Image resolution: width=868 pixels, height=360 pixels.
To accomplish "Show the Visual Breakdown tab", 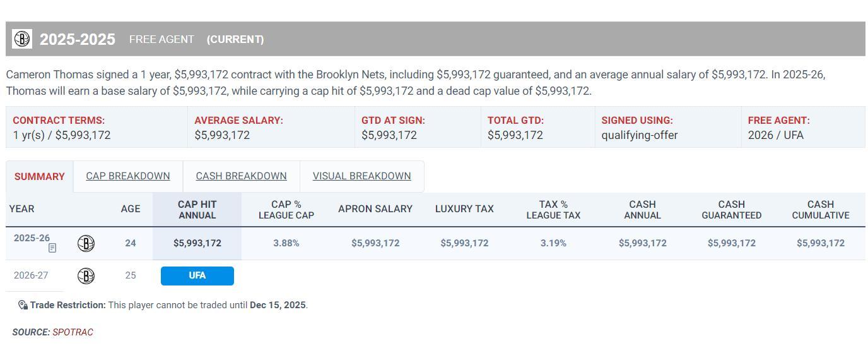I will click(361, 176).
